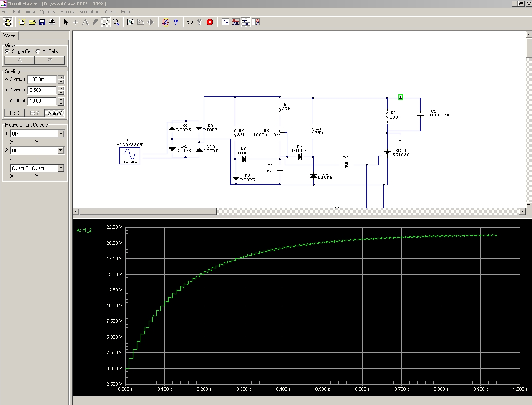Open the File menu
Viewport: 532px width, 405px height.
(x=5, y=12)
